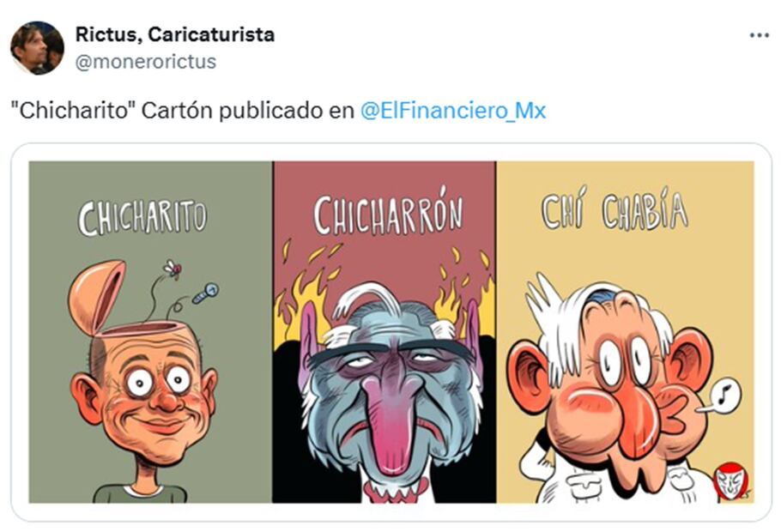781x532 pixels.
Task: Follow the @ElFinanciero_Mx mention link
Action: 453,111
